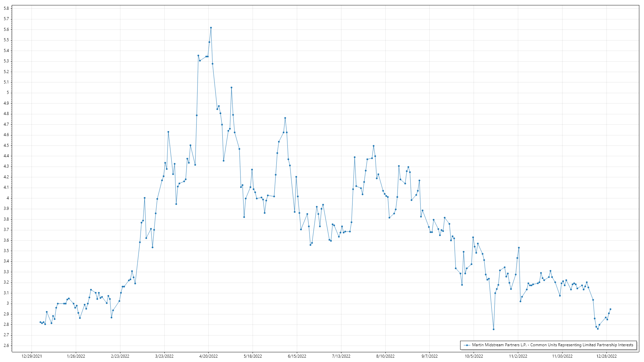The height and width of the screenshot is (362, 644).
Task: Click the 11/2/2022 x-axis date label
Action: tap(518, 356)
